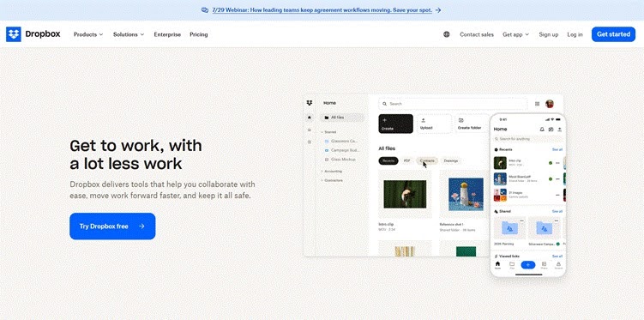The image size is (644, 320).
Task: Open the Glass Mockup starred item
Action: tap(340, 160)
